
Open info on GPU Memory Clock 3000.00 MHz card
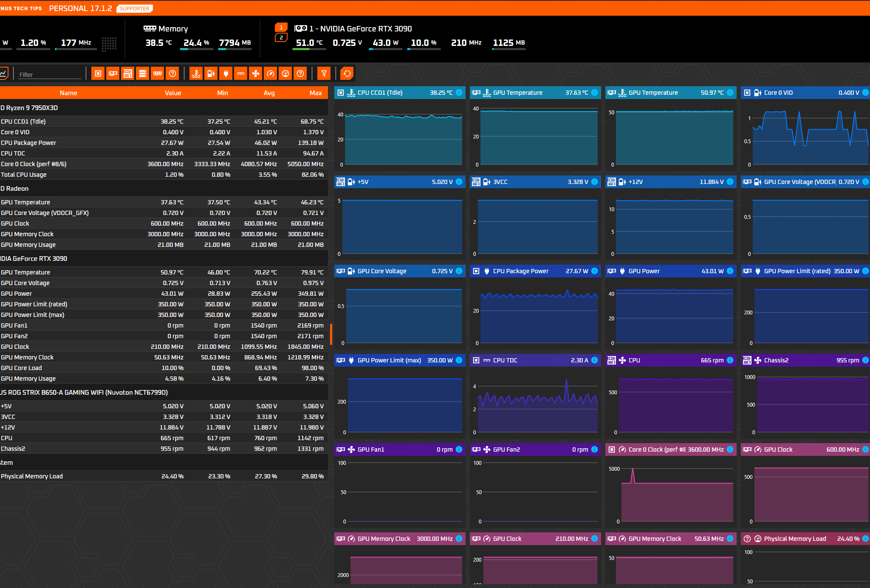point(459,539)
